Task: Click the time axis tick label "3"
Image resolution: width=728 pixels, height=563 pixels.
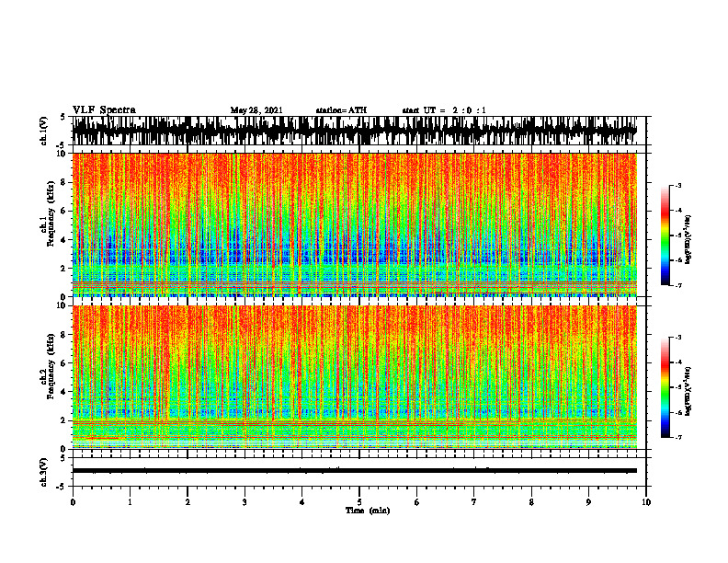Action: [245, 502]
